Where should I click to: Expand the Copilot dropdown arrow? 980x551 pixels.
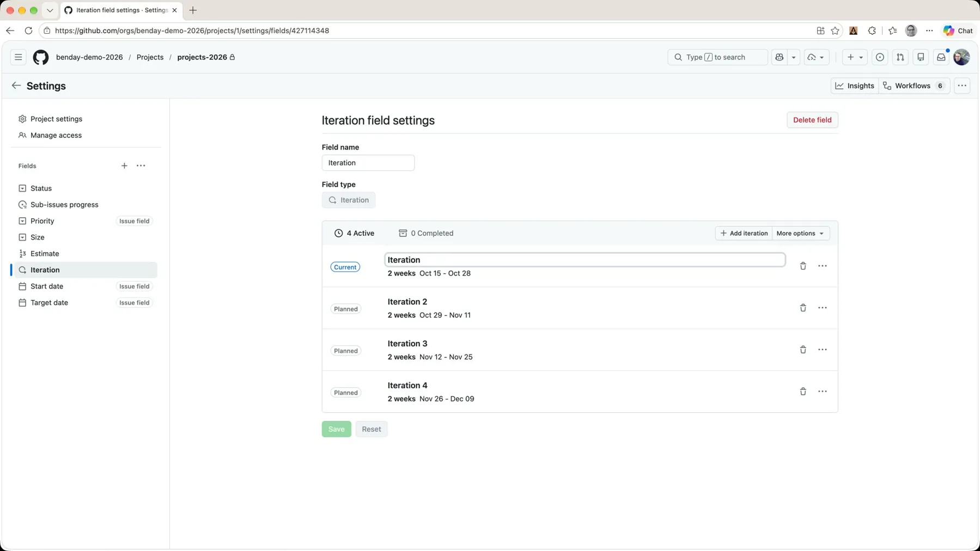click(x=794, y=57)
